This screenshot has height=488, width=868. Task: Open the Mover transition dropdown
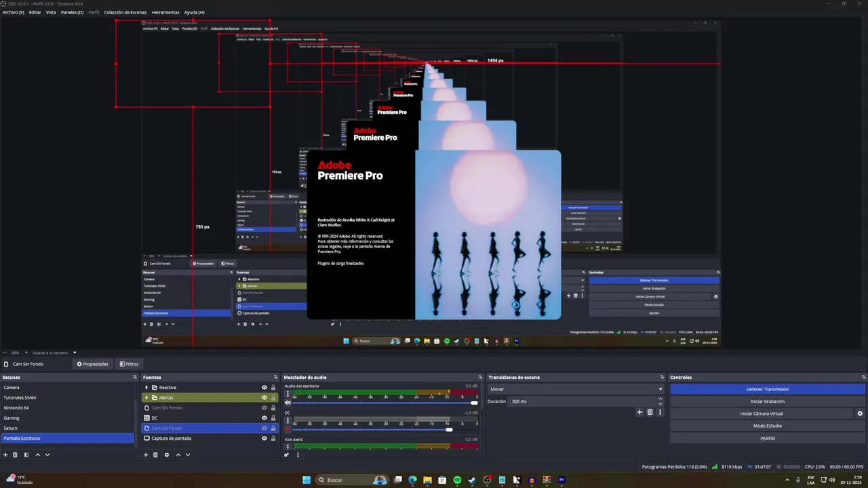(x=576, y=389)
